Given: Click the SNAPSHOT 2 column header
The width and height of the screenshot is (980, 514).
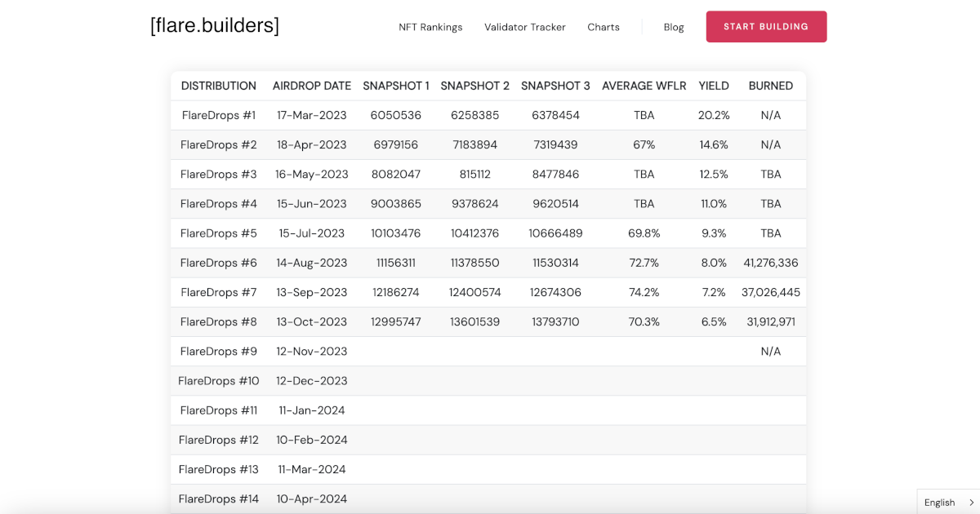Looking at the screenshot, I should (475, 86).
